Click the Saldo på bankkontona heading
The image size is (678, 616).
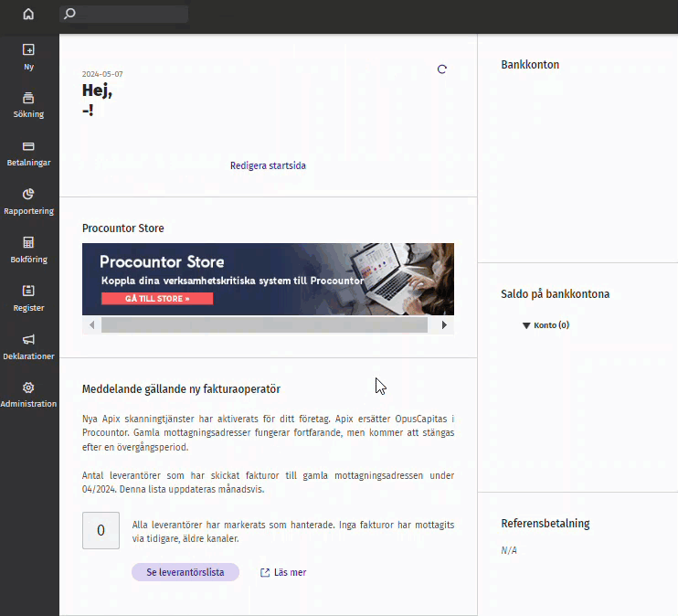[556, 294]
